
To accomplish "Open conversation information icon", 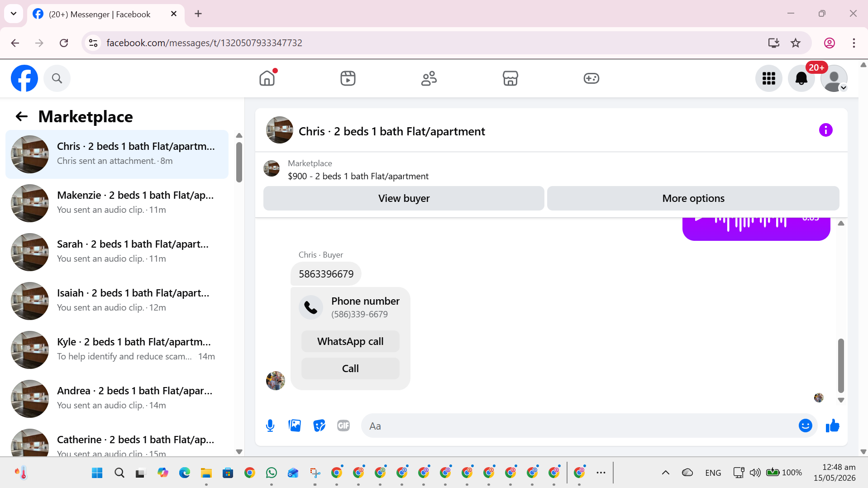I will (x=825, y=130).
